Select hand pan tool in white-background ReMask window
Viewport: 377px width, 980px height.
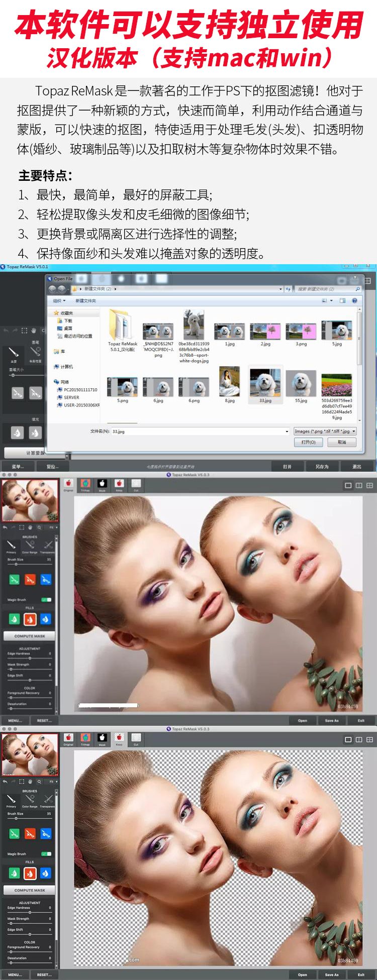coord(30,527)
